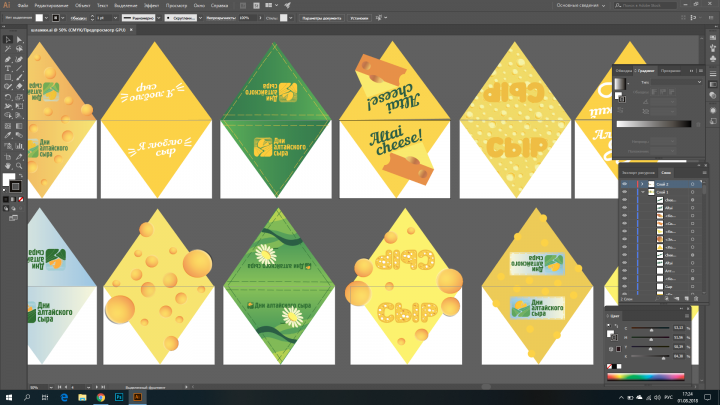Image resolution: width=720 pixels, height=405 pixels.
Task: Click the 'Параметры документа' button
Action: pos(321,18)
